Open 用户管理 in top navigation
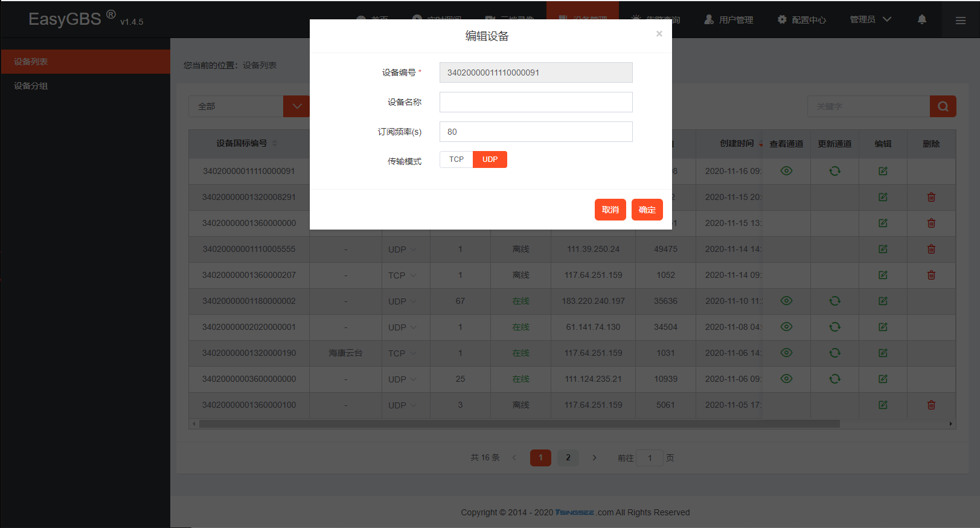The height and width of the screenshot is (528, 980). tap(728, 19)
